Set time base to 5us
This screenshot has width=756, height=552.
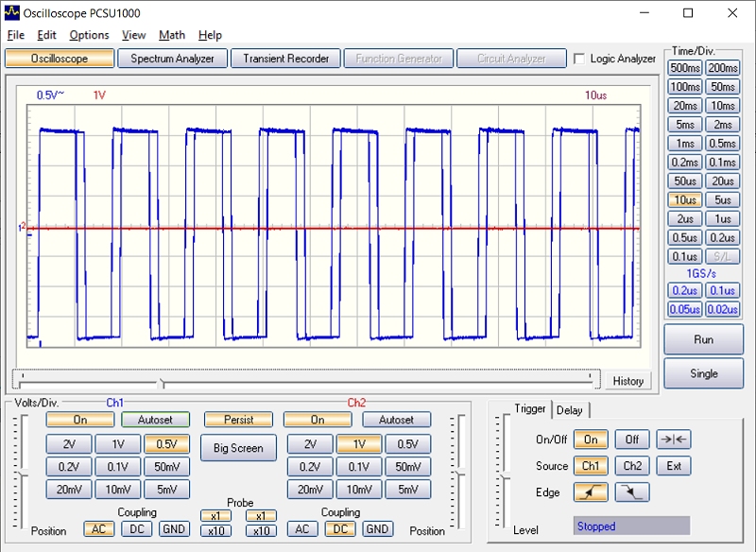(x=722, y=200)
